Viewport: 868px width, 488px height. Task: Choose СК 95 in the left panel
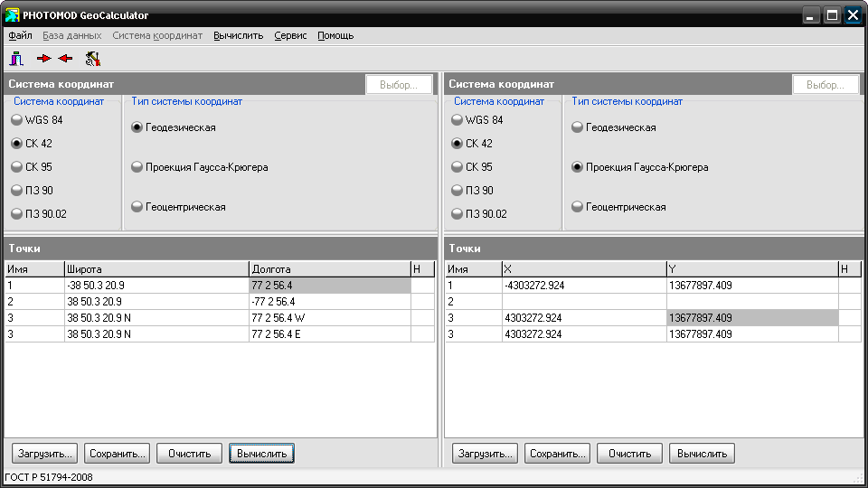click(33, 166)
